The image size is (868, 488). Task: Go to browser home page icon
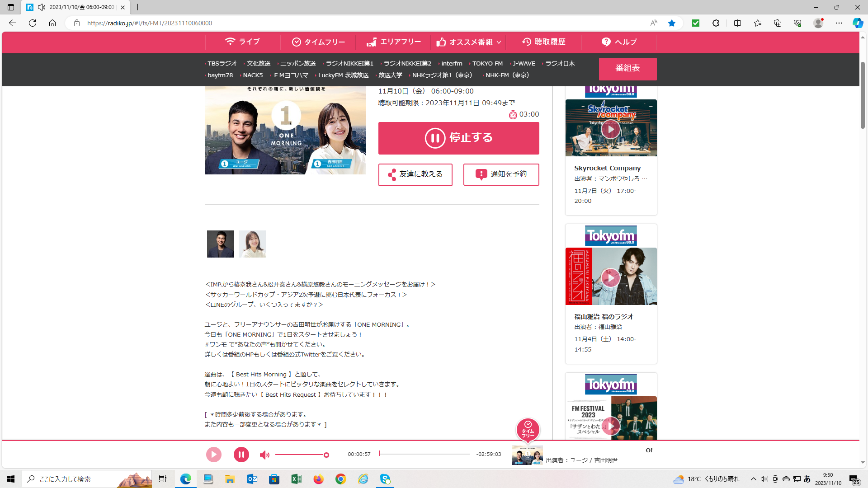coord(52,23)
